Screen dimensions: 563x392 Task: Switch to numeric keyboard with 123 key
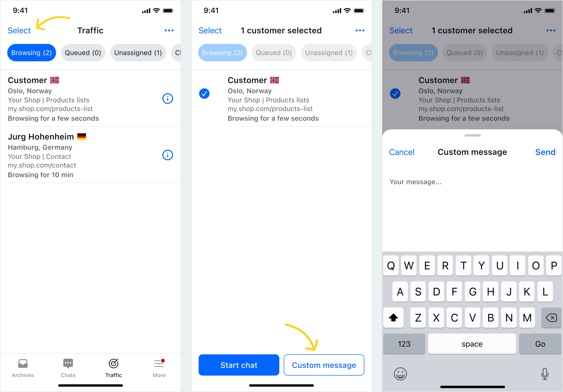coord(404,344)
